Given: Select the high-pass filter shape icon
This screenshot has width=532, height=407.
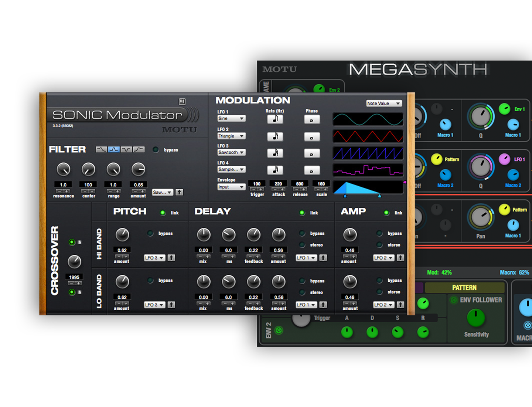Looking at the screenshot, I should [139, 150].
